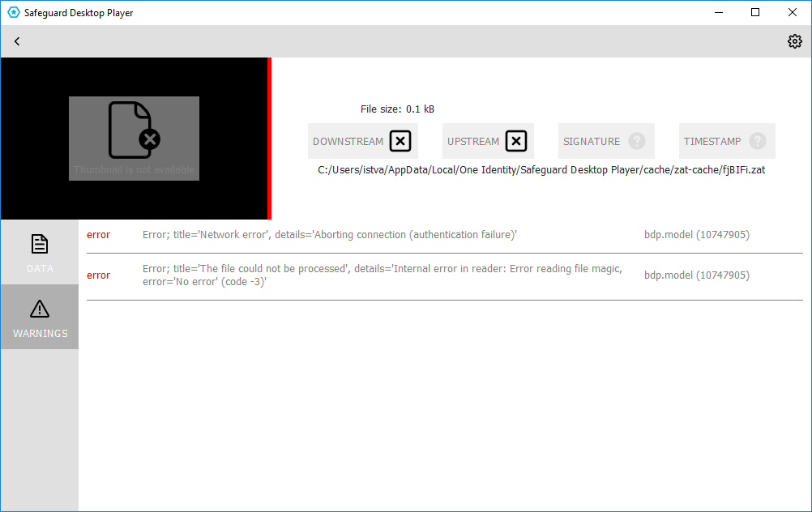The height and width of the screenshot is (512, 812).
Task: Click the Safeguard Desktop Player window title
Action: coord(79,13)
